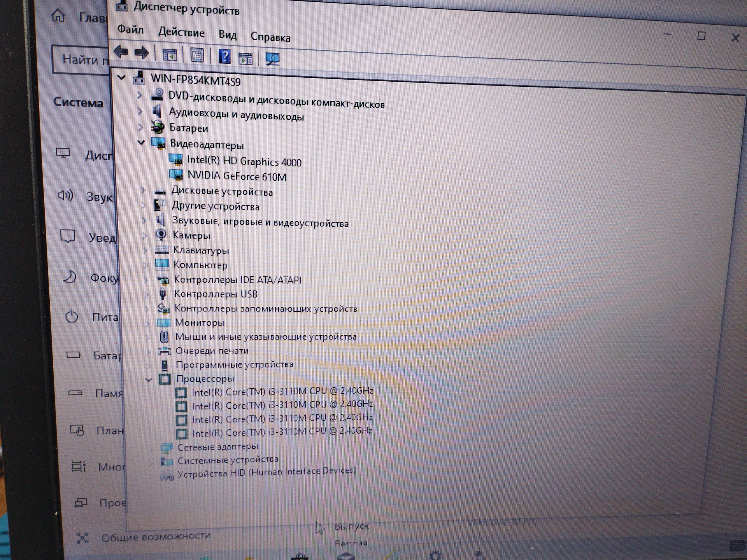Click the Back arrow toolbar icon
Screen dimensions: 747x560
(x=121, y=51)
